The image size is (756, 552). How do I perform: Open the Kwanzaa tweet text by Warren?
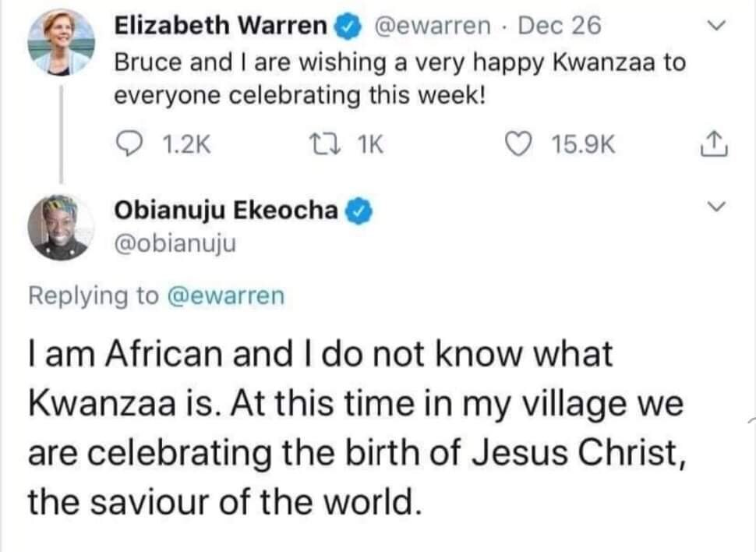tap(400, 80)
